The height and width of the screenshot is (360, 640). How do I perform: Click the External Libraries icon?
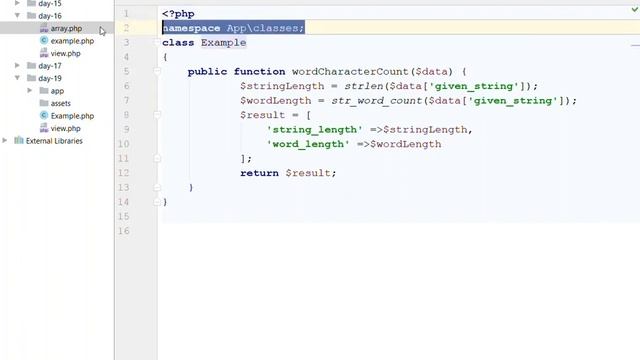click(19, 140)
